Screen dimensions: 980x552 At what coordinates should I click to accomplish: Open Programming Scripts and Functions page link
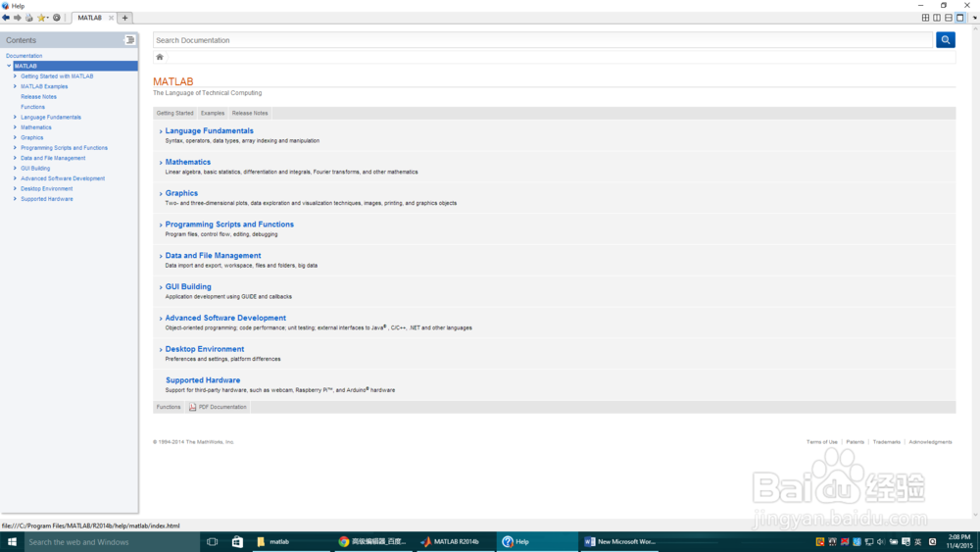pos(229,225)
